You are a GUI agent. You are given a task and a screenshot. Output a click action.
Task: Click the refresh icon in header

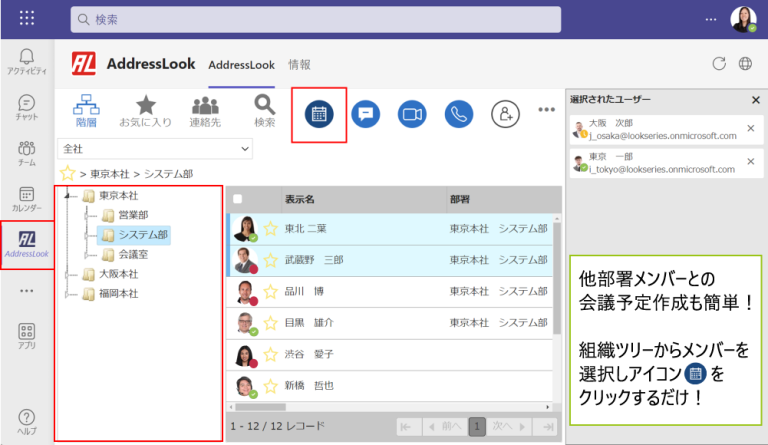718,64
